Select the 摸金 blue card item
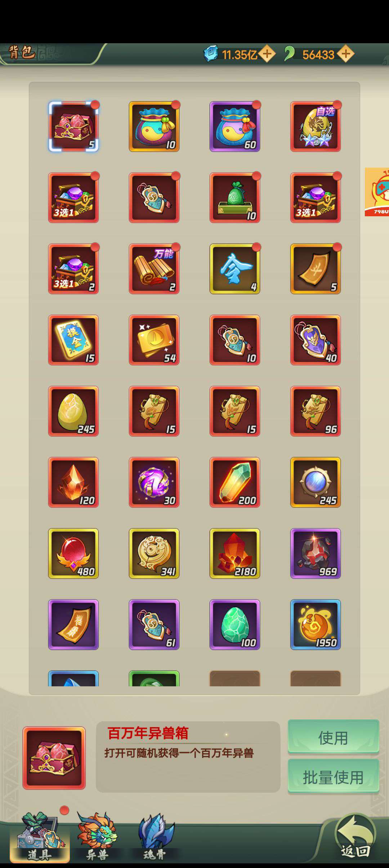Viewport: 389px width, 868px height. point(73,340)
